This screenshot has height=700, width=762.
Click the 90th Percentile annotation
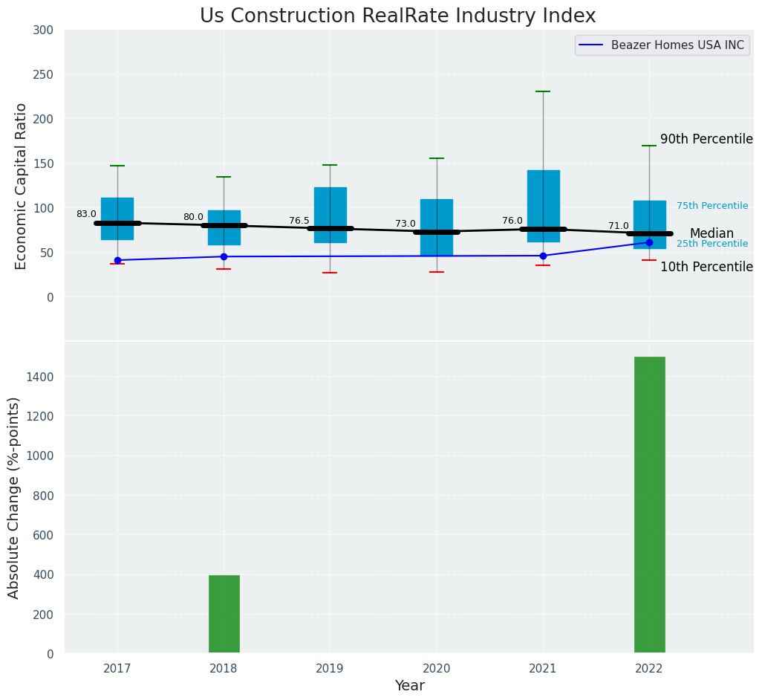[x=706, y=139]
